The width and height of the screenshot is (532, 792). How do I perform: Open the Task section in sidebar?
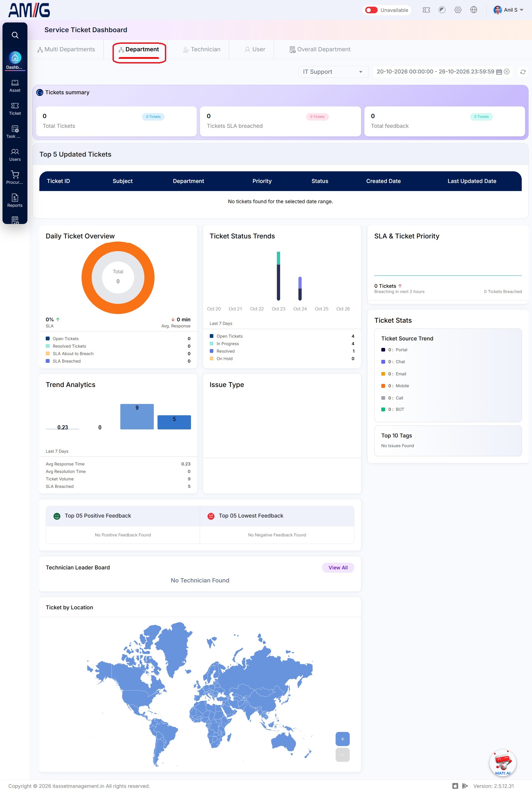coord(15,132)
